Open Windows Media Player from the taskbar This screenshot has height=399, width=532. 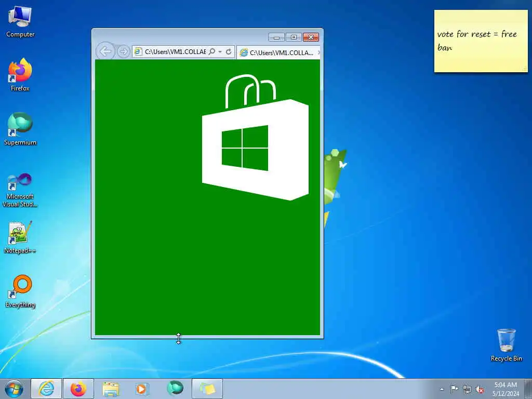pos(142,389)
